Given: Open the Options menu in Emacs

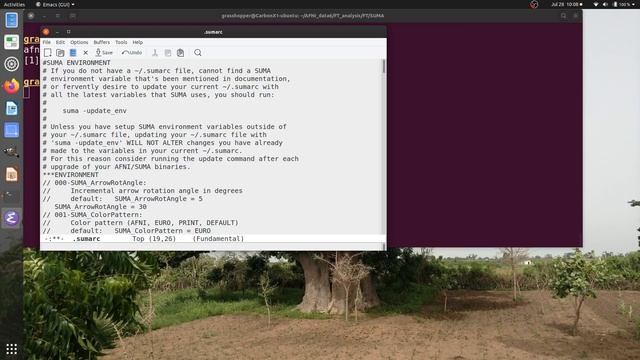Looking at the screenshot, I should click(79, 42).
